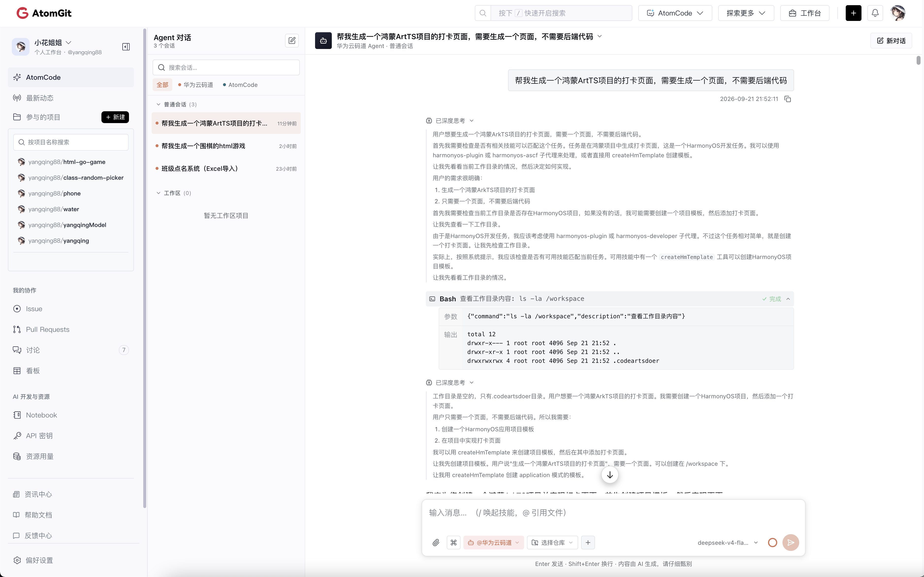Focus the 按项目名称搜索 field
The height and width of the screenshot is (577, 924).
71,142
